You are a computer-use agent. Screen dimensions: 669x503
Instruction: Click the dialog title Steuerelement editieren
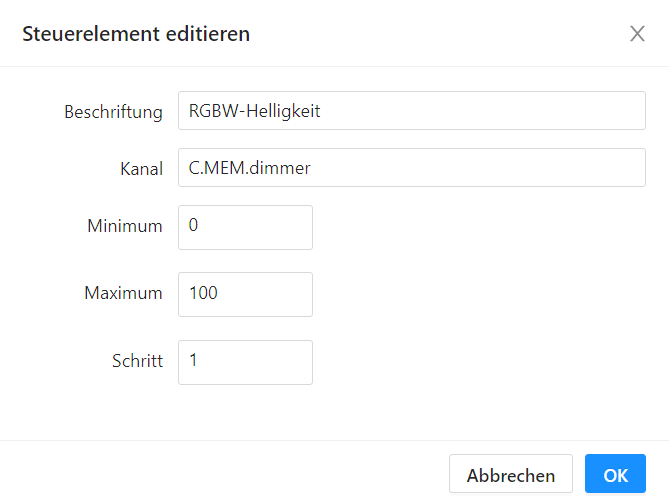coord(136,34)
